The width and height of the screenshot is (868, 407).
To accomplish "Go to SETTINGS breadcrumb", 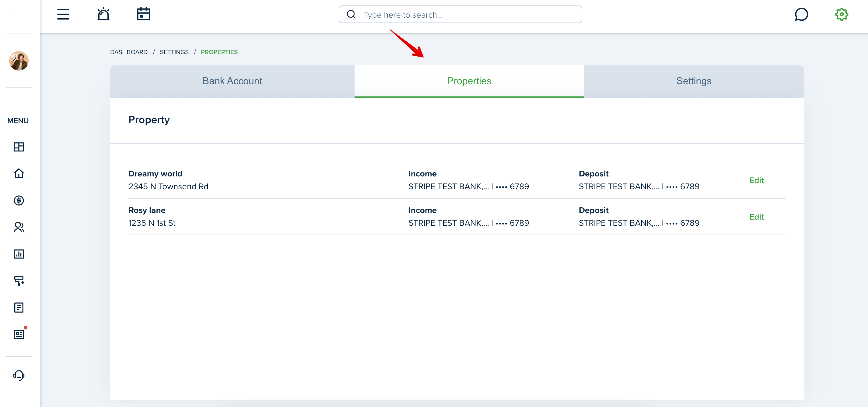I will pyautogui.click(x=174, y=52).
